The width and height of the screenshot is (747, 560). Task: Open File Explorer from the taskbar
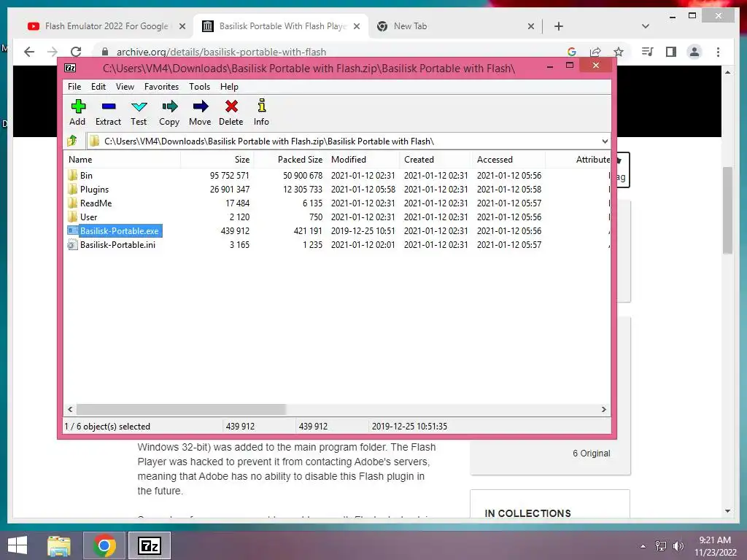[x=59, y=545]
